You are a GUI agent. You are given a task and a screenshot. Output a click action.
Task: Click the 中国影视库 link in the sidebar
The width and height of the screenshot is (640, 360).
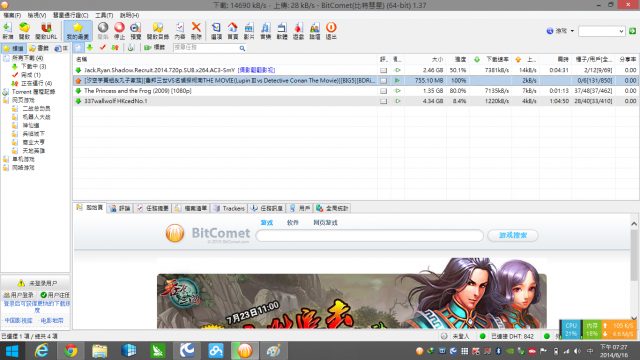(x=18, y=321)
